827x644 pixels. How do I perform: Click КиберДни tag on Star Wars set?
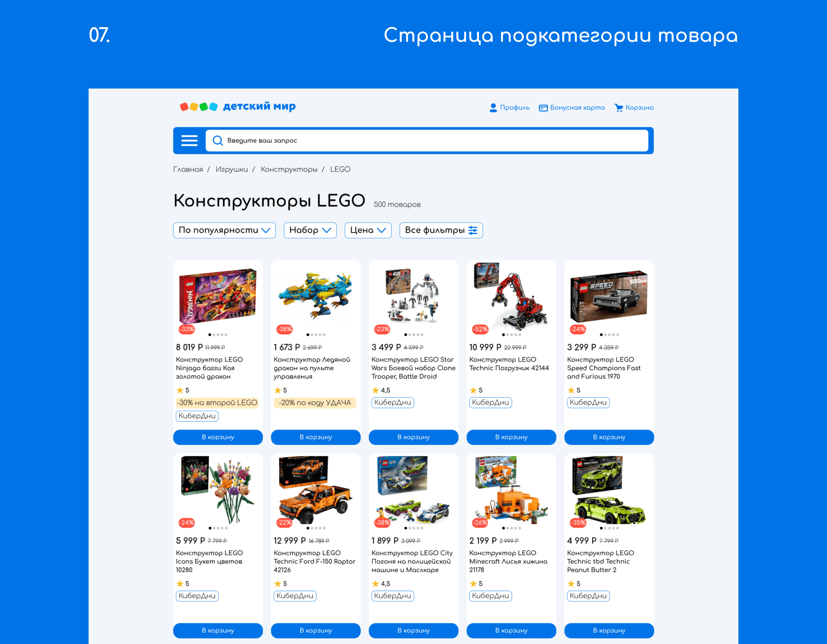tap(393, 403)
